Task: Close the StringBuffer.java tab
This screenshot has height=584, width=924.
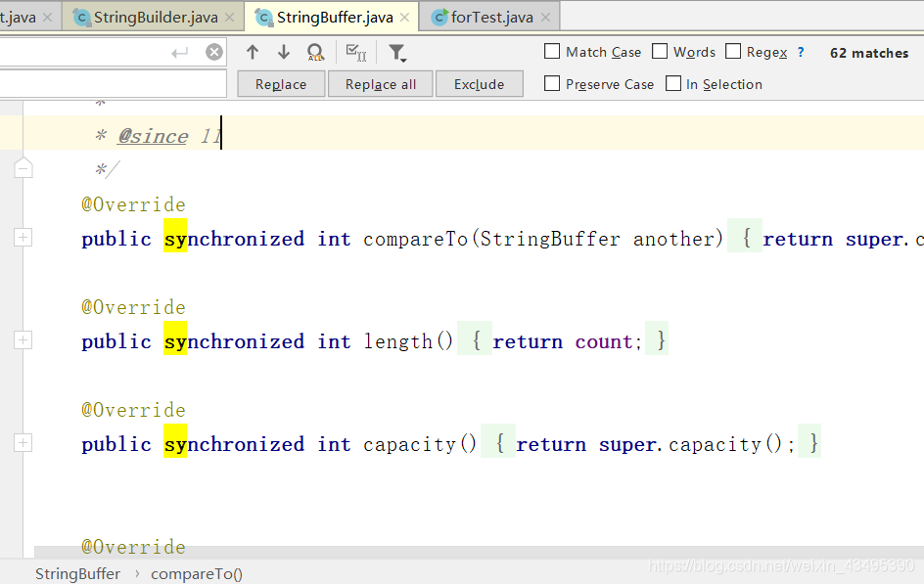Action: pyautogui.click(x=405, y=18)
